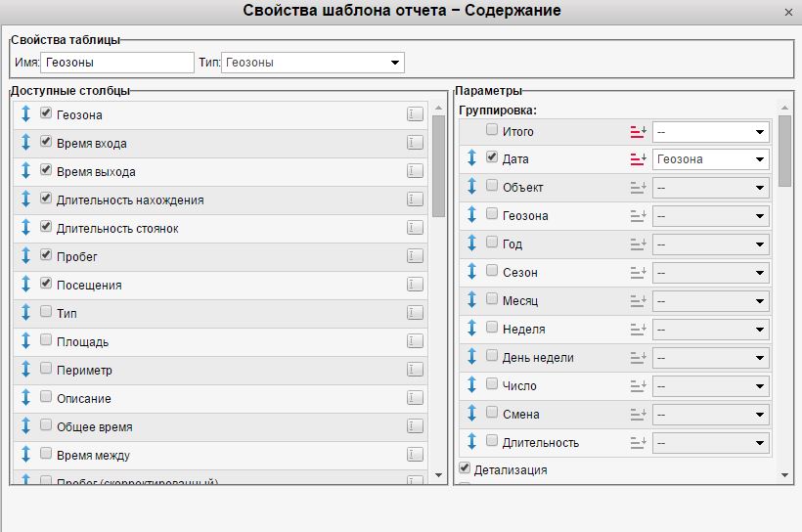Click the sort icon in the Месяц row
The height and width of the screenshot is (532, 802).
[x=638, y=300]
